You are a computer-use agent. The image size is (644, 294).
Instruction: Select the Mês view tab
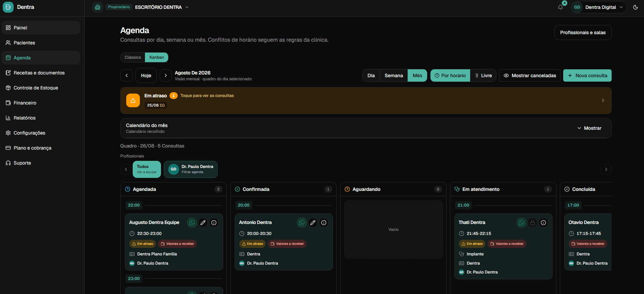coord(418,75)
